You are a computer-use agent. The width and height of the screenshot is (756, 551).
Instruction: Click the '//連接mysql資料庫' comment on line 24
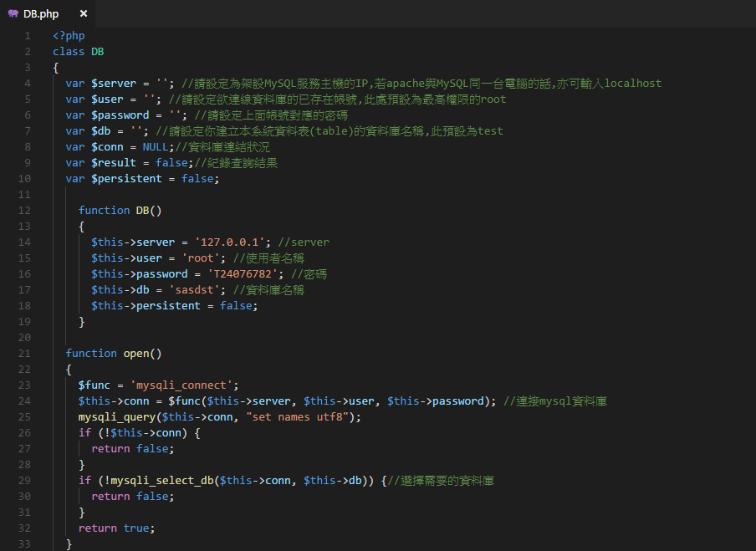(555, 401)
